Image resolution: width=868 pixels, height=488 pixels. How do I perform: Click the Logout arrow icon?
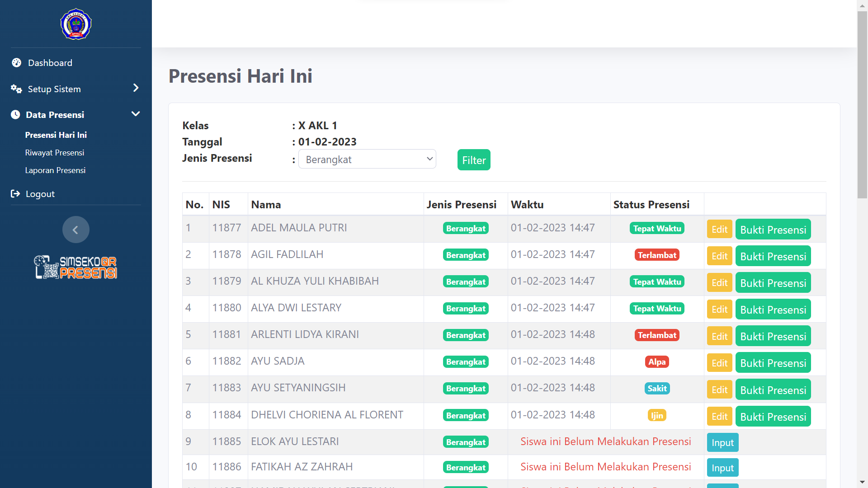click(x=15, y=194)
